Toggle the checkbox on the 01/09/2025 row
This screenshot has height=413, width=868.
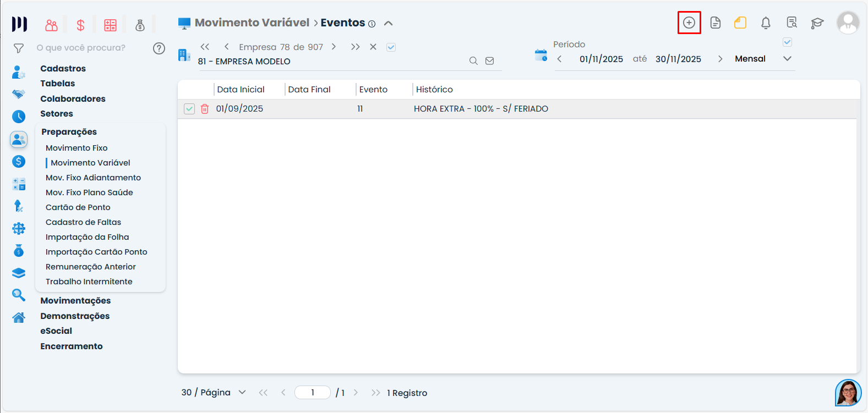(x=189, y=109)
